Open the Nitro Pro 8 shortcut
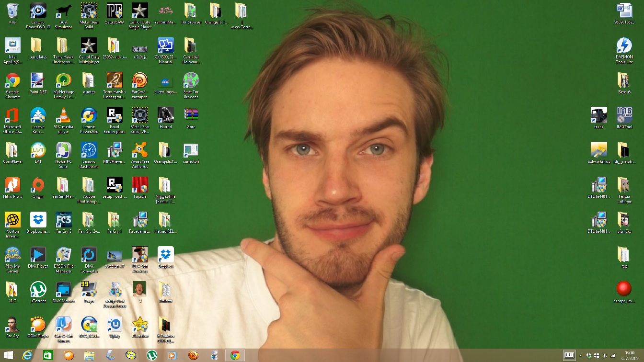Viewport: 644px width, 362px height. [x=12, y=185]
